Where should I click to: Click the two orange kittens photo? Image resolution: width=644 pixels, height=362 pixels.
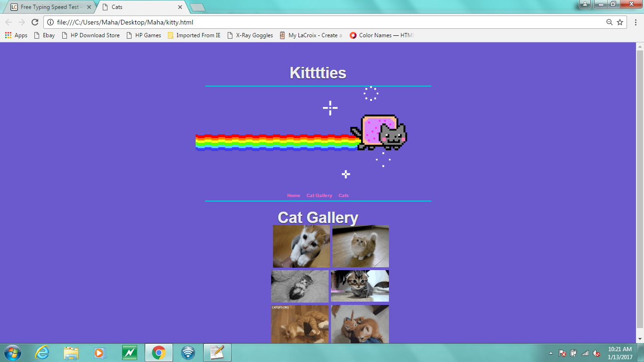click(x=360, y=324)
